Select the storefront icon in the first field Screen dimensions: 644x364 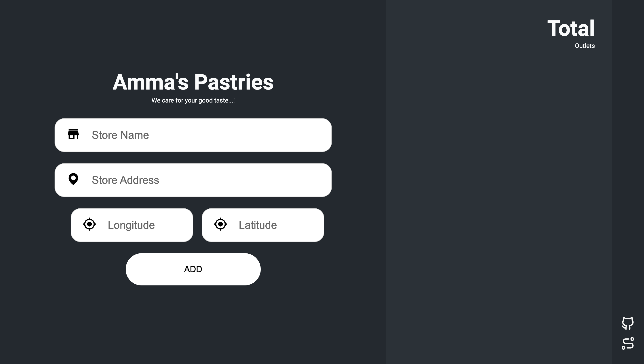[73, 135]
